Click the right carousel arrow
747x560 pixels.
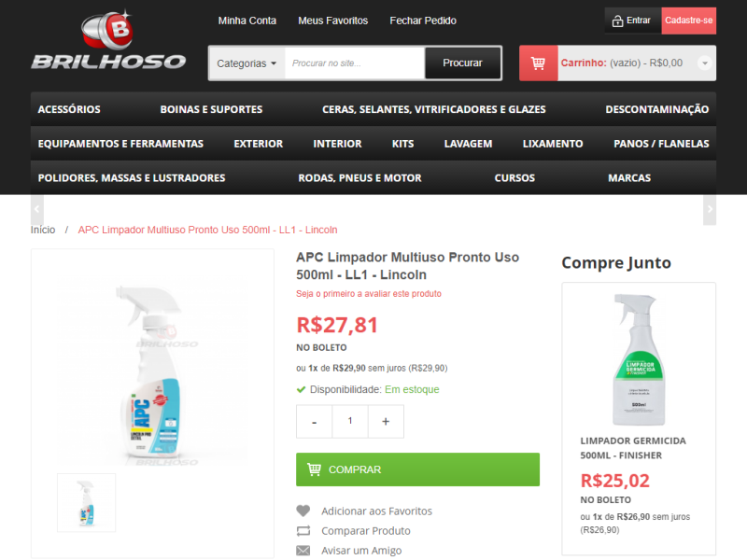tap(710, 209)
